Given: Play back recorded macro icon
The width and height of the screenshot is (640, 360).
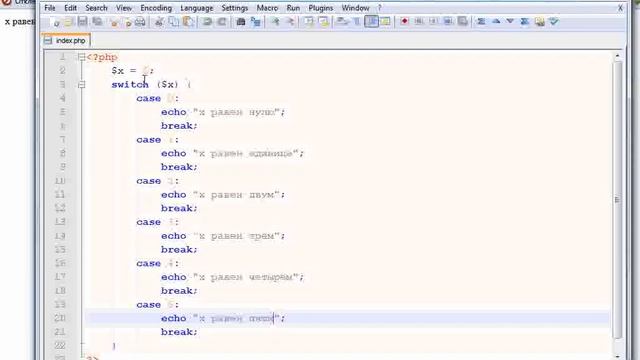Looking at the screenshot, I should pyautogui.click(x=433, y=22).
